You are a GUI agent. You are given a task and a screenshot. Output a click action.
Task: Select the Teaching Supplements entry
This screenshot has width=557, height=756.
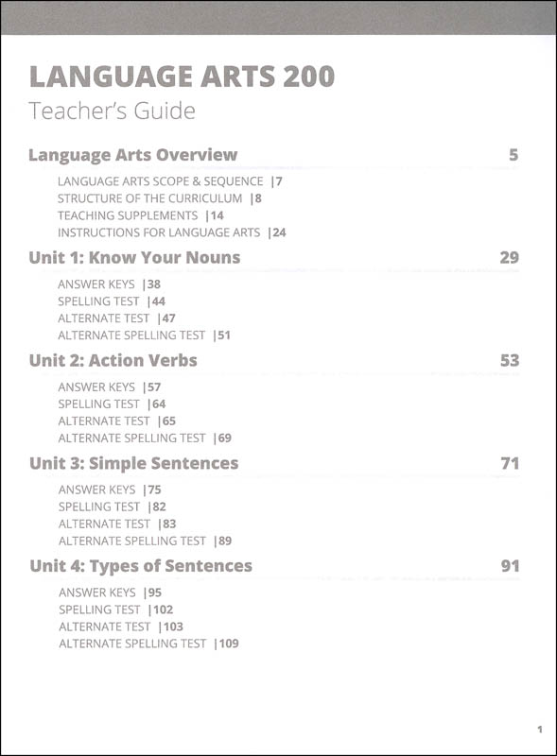click(141, 215)
